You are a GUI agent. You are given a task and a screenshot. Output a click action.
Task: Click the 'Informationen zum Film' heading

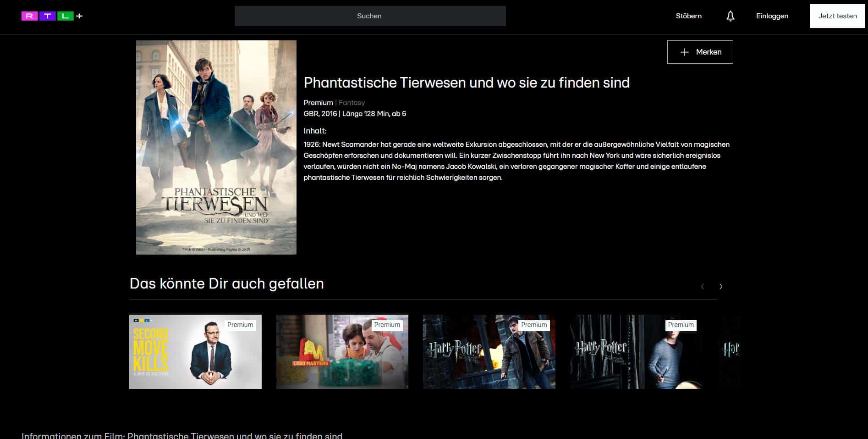point(181,435)
